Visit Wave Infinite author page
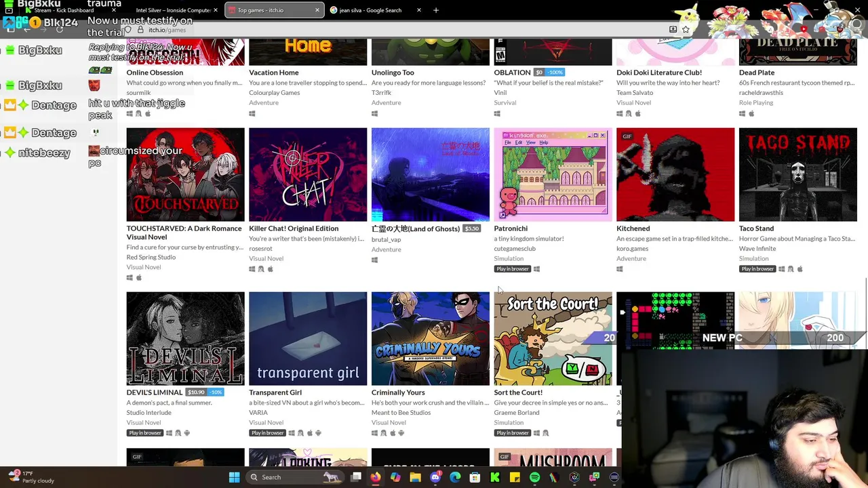Viewport: 868px width, 488px height. [x=757, y=249]
